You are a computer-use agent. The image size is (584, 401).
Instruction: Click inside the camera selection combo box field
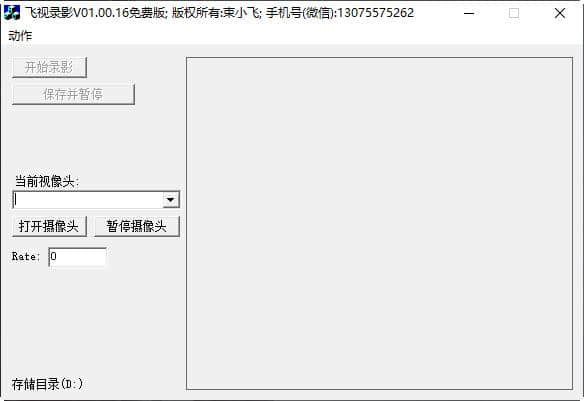coord(88,200)
